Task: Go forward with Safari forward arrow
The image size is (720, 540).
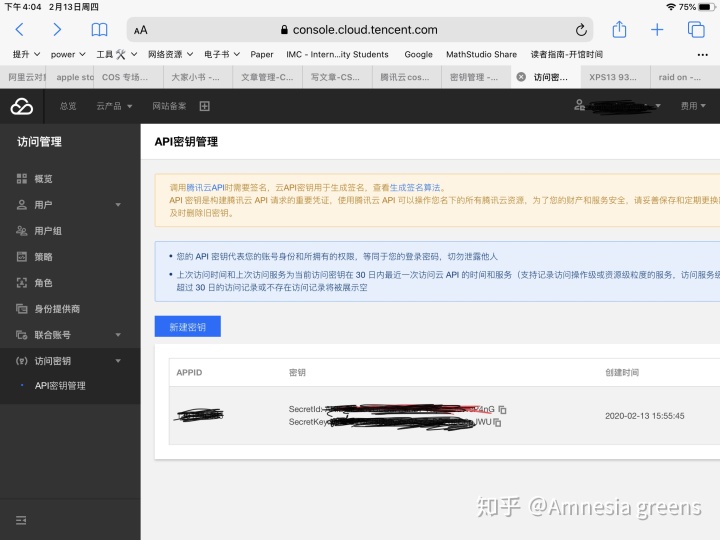Action: point(57,30)
